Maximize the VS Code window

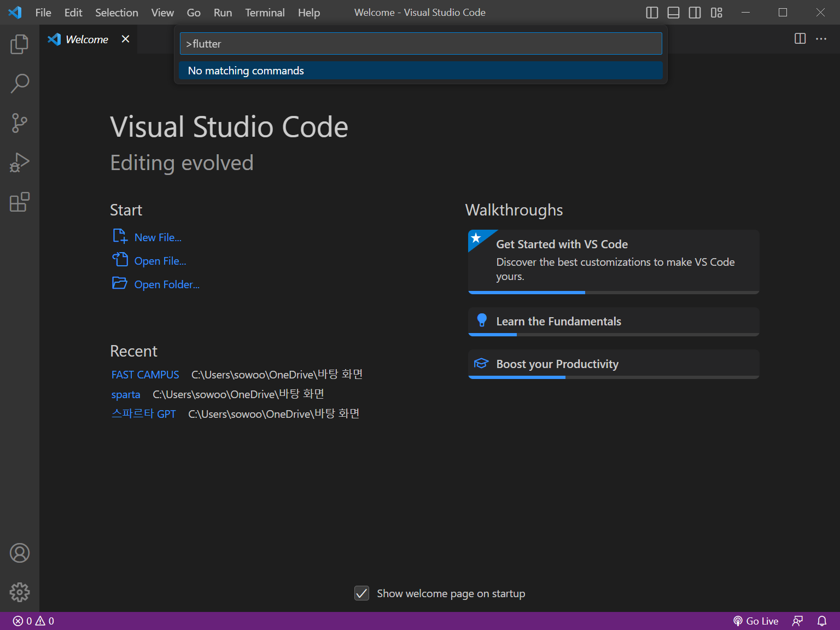coord(783,13)
